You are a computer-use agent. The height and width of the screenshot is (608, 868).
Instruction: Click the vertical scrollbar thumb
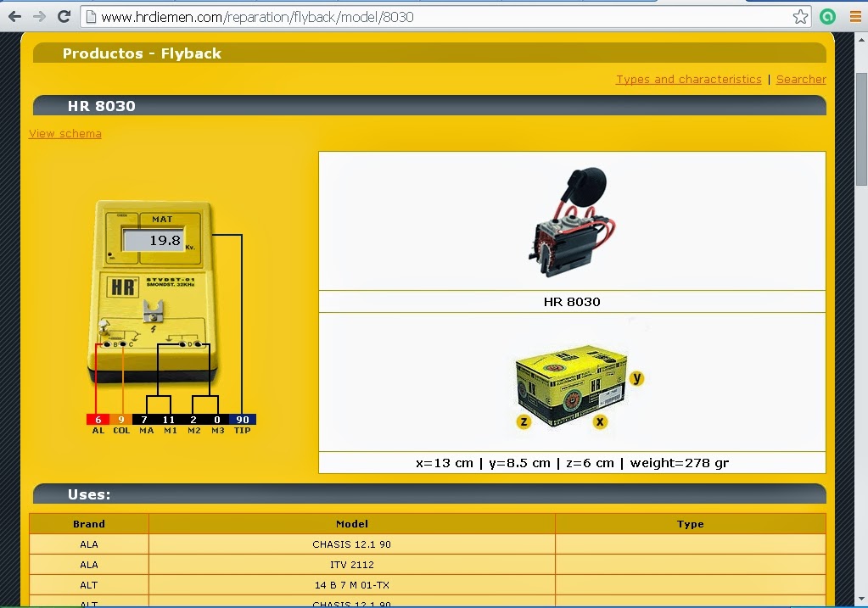pyautogui.click(x=861, y=130)
